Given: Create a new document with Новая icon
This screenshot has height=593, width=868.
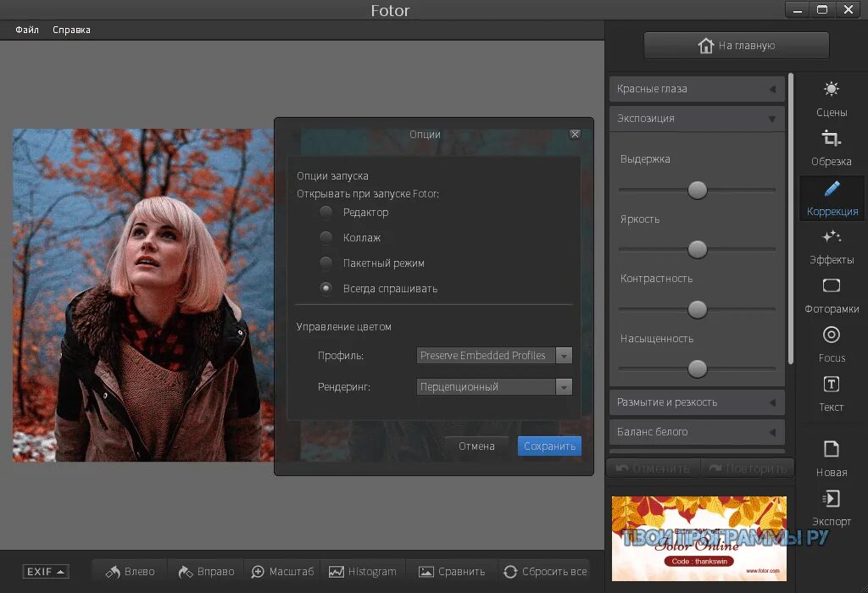Looking at the screenshot, I should tap(831, 449).
